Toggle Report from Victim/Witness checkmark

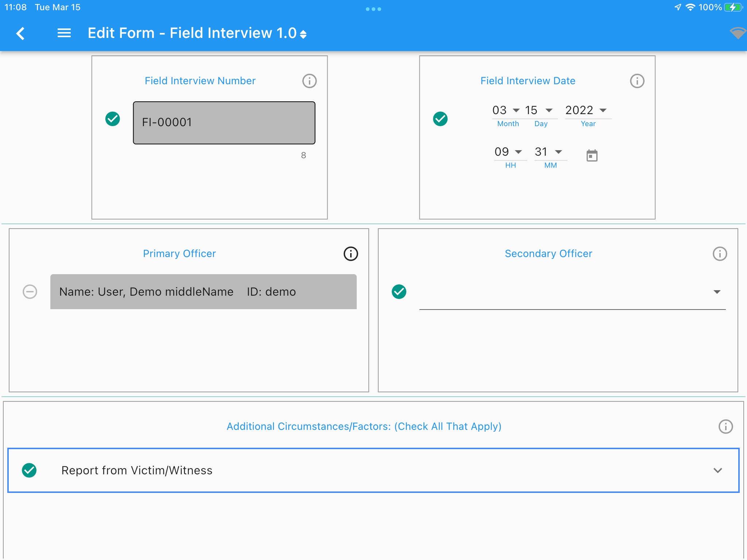click(x=29, y=470)
